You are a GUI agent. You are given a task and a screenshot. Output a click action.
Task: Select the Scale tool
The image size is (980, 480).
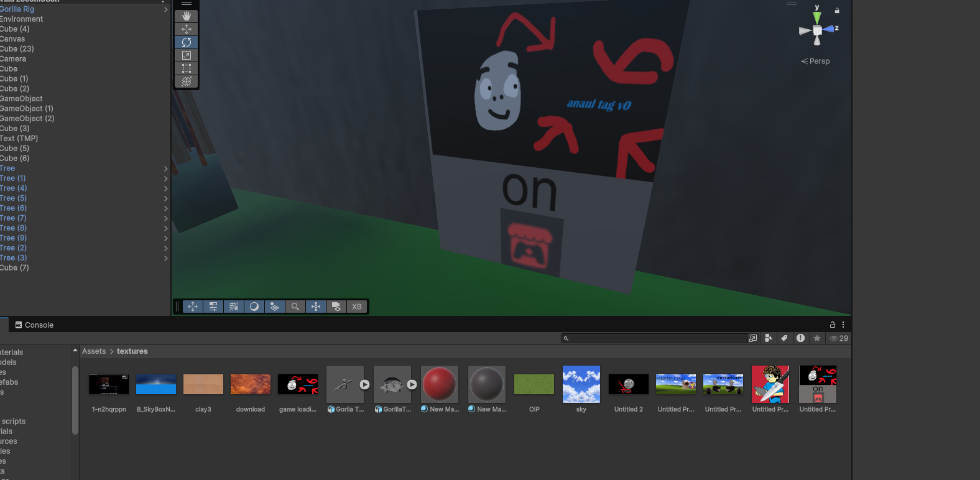187,55
